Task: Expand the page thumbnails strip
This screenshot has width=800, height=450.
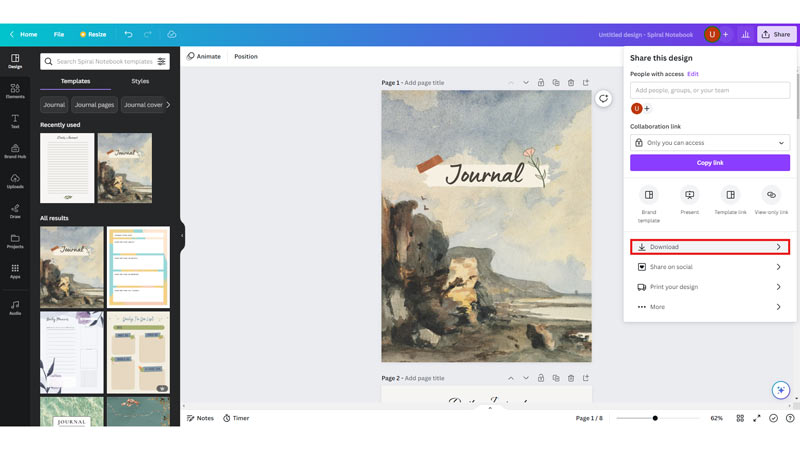Action: [x=490, y=408]
